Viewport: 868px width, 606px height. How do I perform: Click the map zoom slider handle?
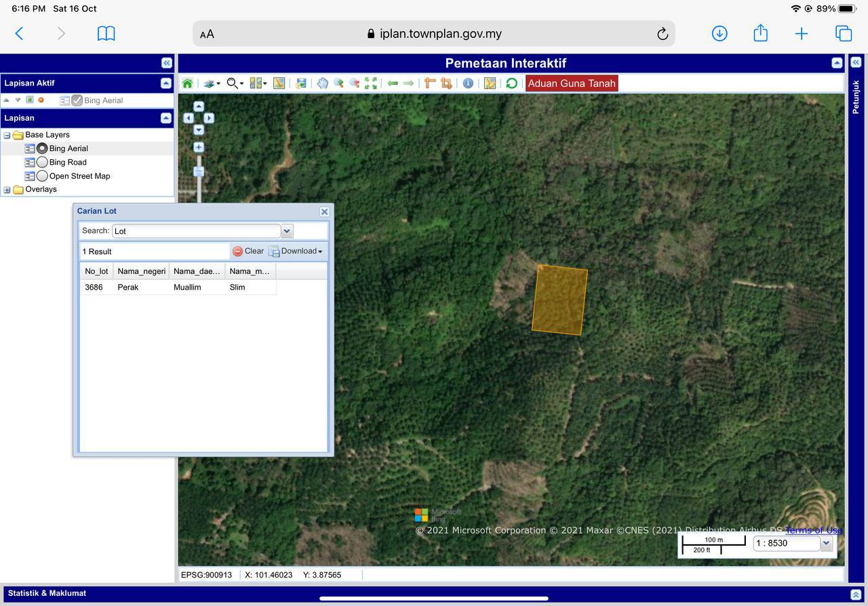point(199,171)
